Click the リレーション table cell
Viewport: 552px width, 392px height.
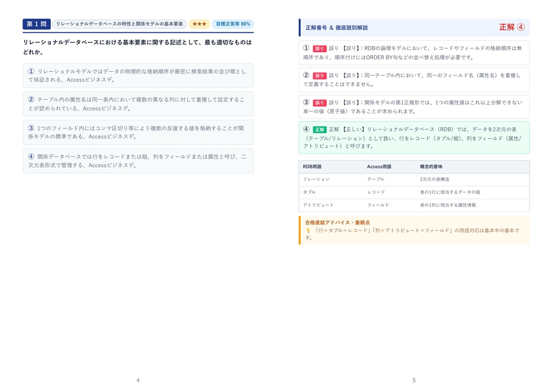[x=316, y=179]
